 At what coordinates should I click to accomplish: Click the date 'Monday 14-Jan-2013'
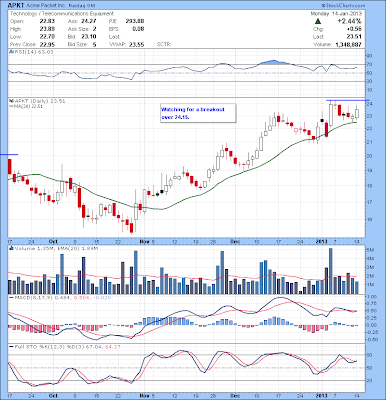tap(336, 14)
